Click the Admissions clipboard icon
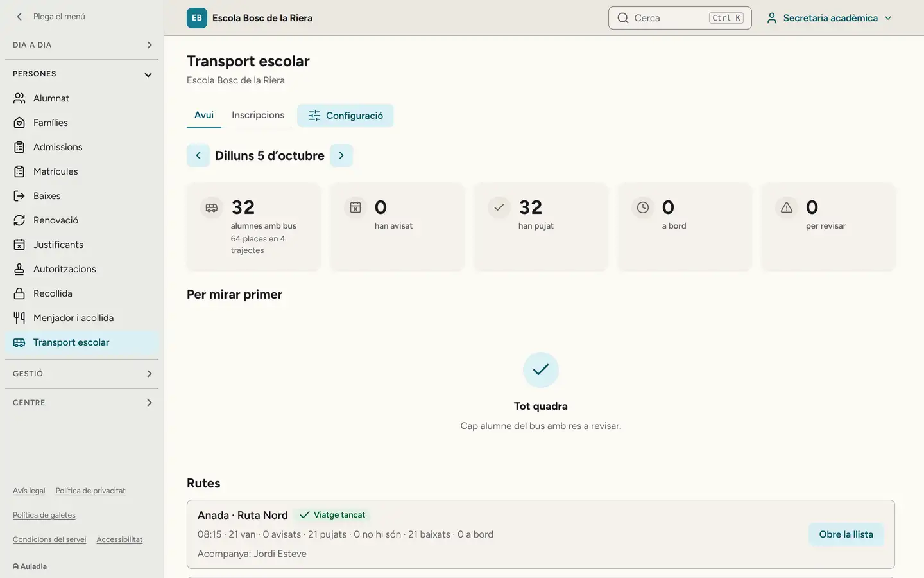Screen dimensions: 924x578 click(x=19, y=147)
